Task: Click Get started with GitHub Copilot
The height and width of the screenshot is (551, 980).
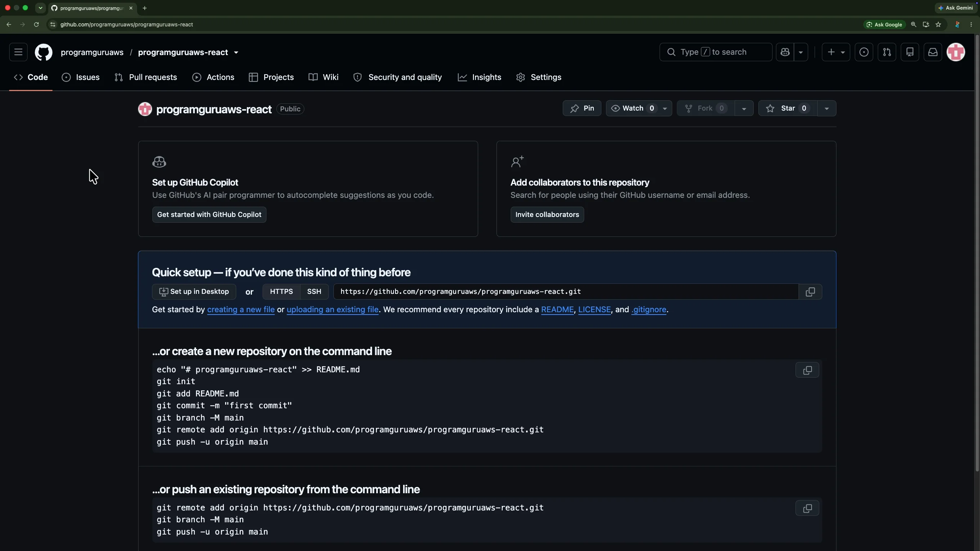Action: click(209, 215)
